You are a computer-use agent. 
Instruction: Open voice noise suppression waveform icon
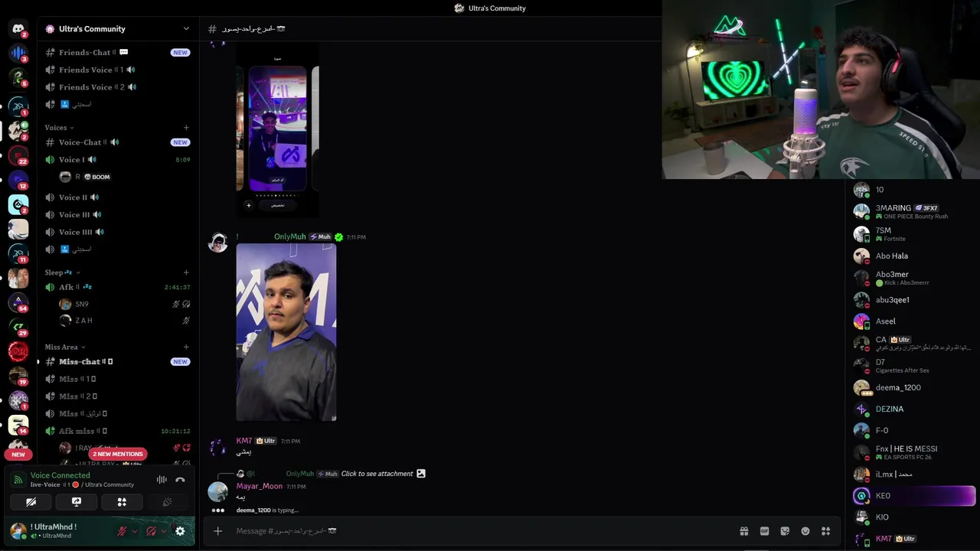click(162, 480)
